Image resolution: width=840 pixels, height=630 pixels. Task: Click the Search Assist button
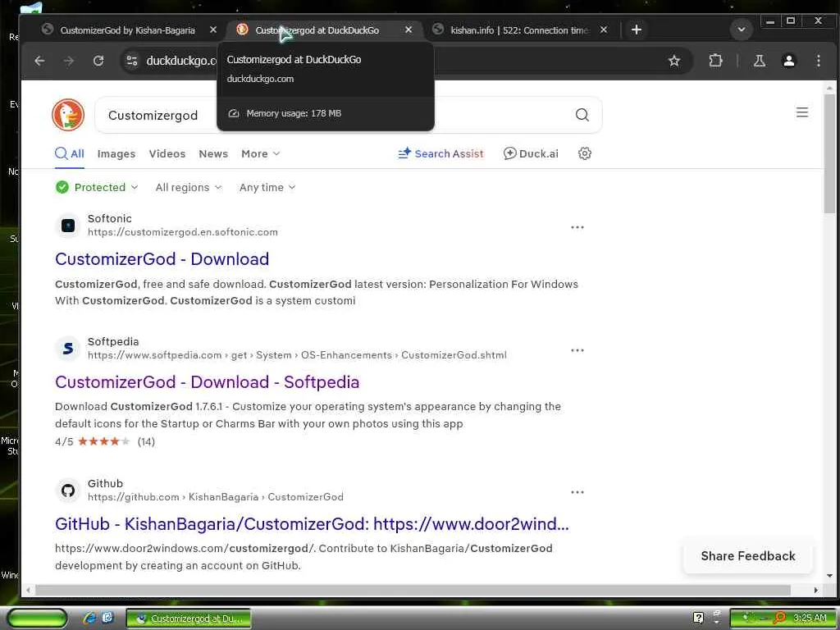click(441, 153)
